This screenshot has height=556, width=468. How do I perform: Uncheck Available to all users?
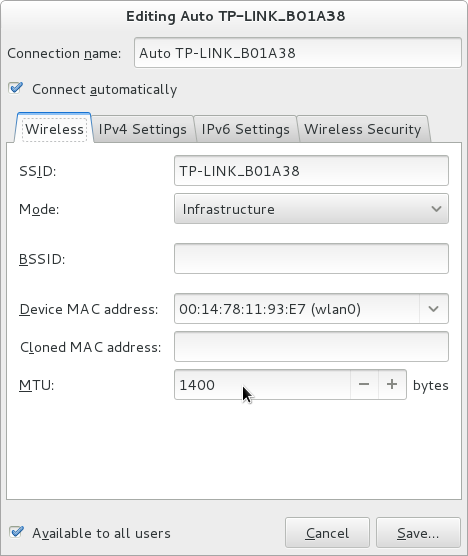coord(16,532)
